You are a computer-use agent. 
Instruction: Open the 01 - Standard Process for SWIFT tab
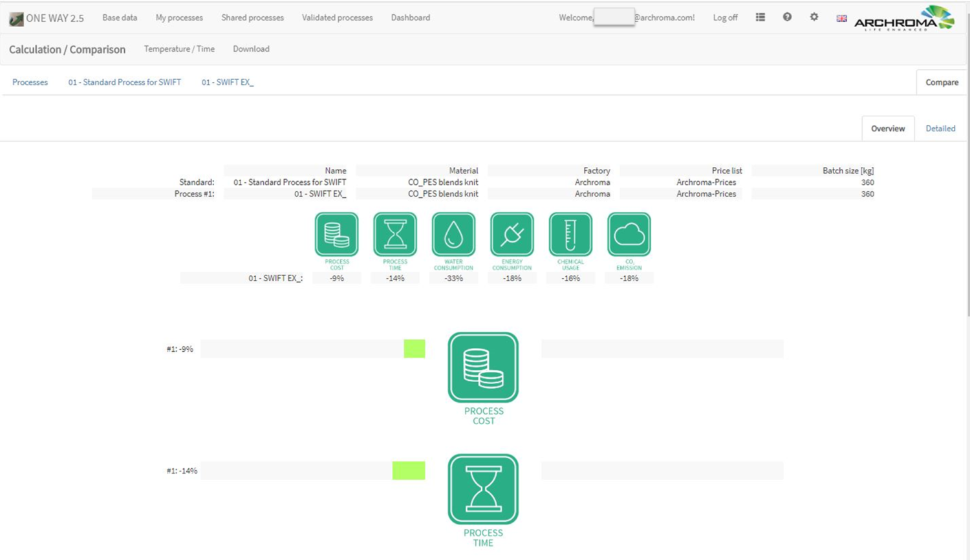tap(124, 82)
